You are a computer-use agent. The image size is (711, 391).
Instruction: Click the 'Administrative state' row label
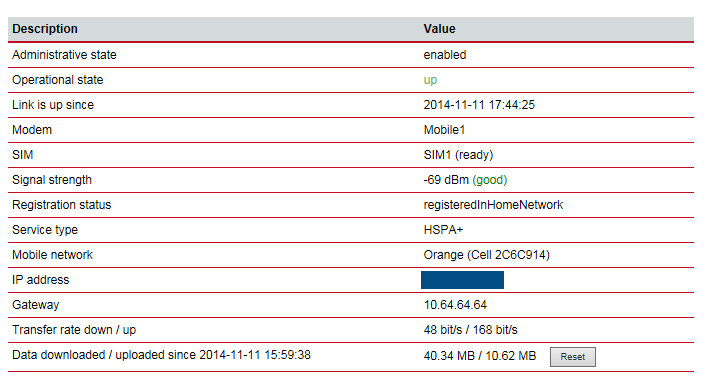pyautogui.click(x=64, y=55)
